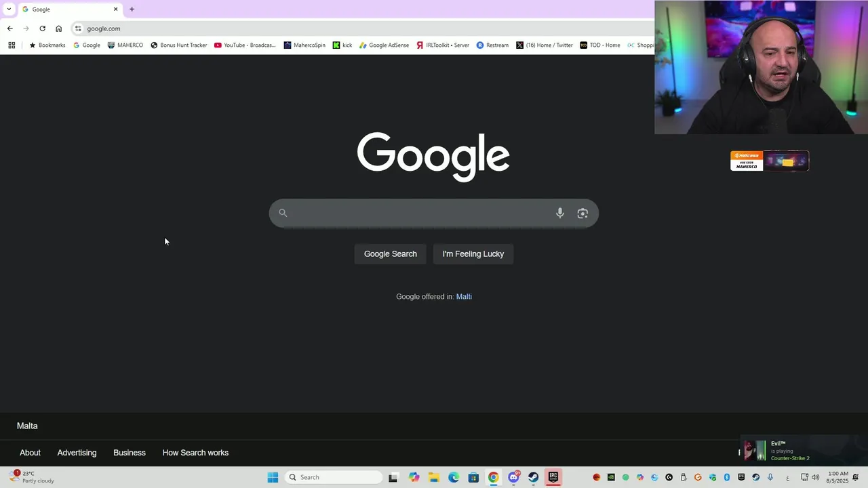
Task: Click the NVIDIA tray icon
Action: [611, 477]
